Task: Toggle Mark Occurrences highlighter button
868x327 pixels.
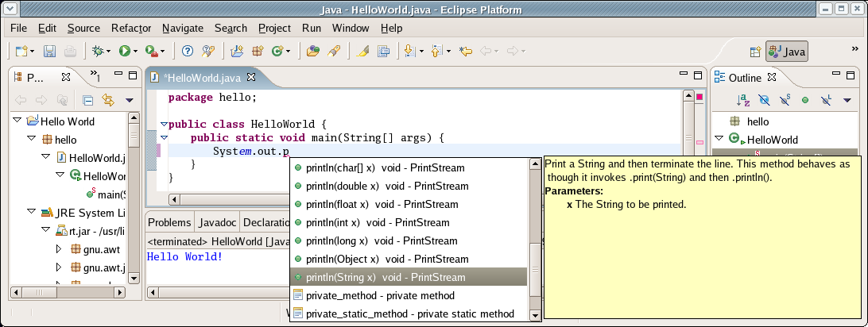Action: [x=362, y=51]
